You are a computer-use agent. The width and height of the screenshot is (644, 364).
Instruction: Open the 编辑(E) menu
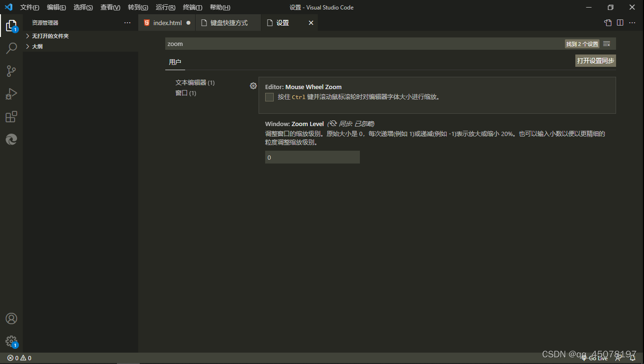point(56,7)
